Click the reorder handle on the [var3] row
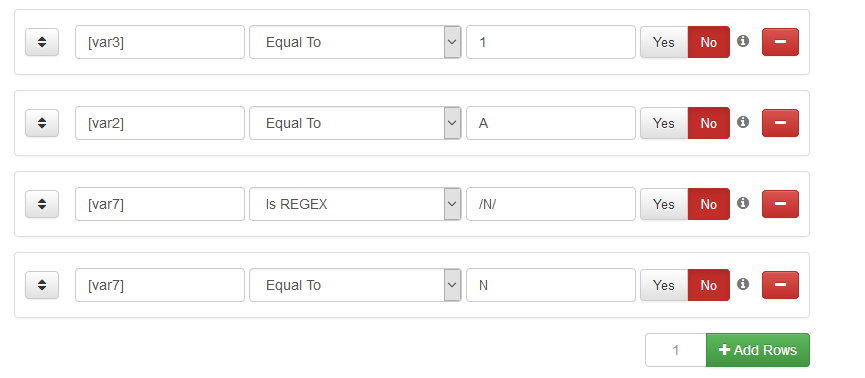865x378 pixels. [x=42, y=42]
